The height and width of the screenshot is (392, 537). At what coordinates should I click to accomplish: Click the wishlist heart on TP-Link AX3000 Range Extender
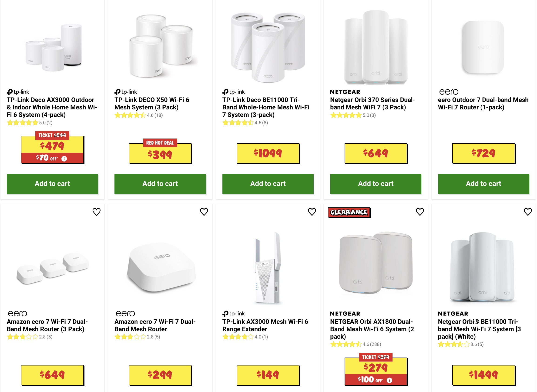pyautogui.click(x=312, y=212)
